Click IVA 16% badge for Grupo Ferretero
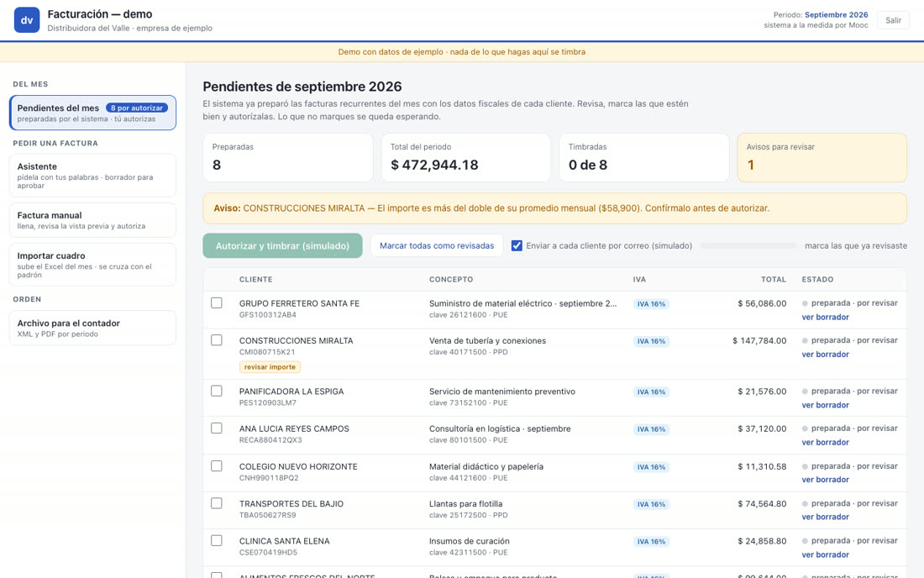 pos(650,304)
